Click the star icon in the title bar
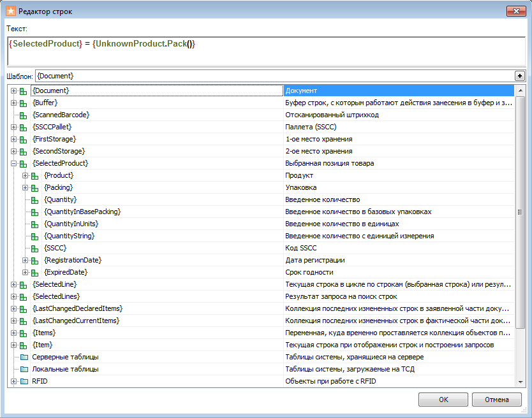 pos(11,11)
